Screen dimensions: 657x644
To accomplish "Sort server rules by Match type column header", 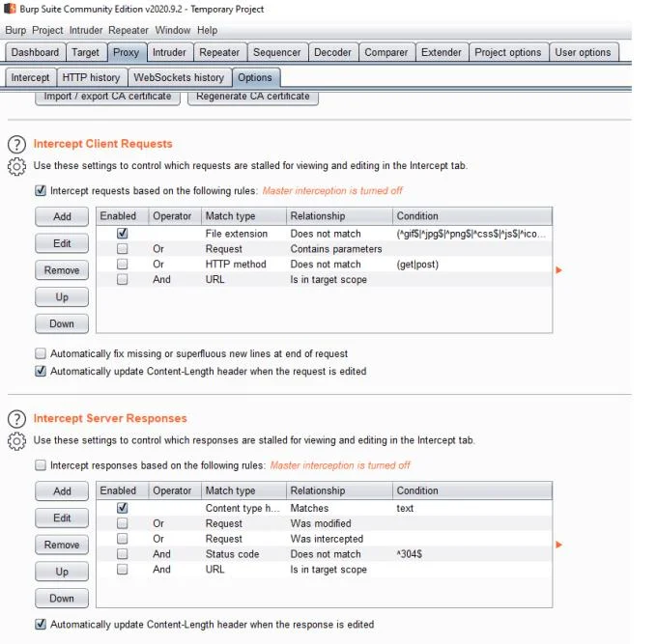I will pos(244,490).
